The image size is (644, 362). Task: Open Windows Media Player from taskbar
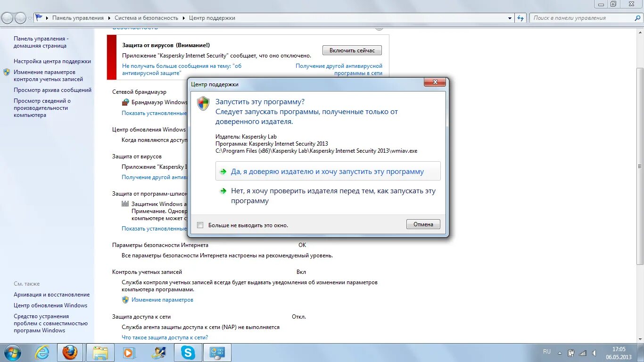tap(129, 353)
